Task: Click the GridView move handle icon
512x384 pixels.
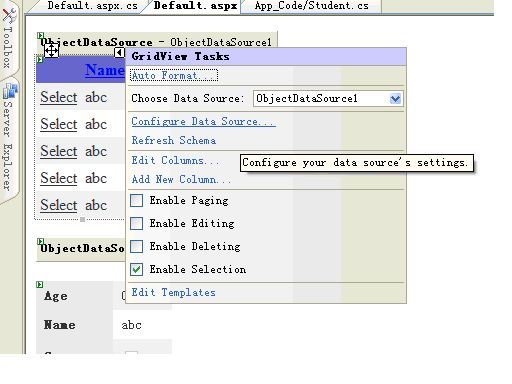Action: [x=51, y=51]
